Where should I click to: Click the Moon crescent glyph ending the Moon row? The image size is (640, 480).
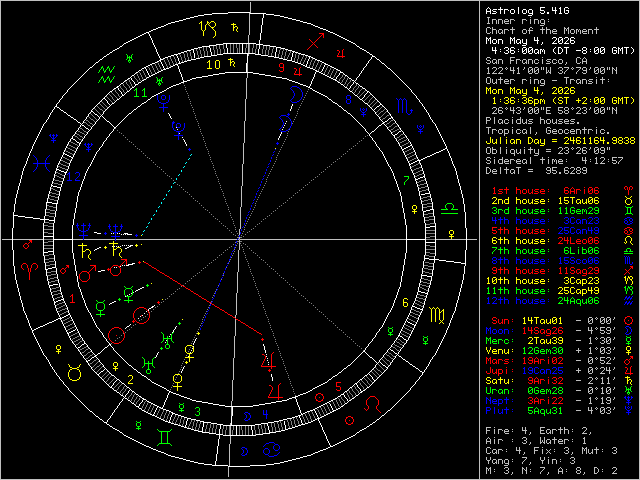click(x=629, y=331)
